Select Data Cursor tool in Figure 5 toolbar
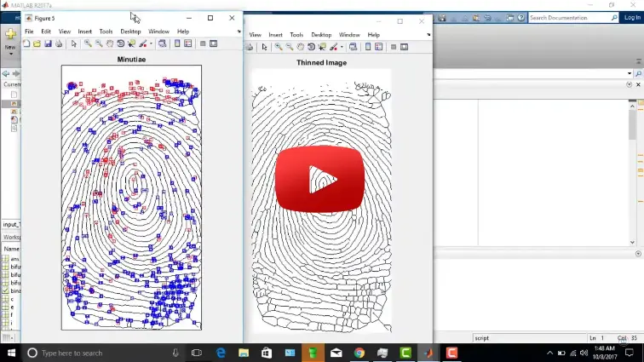Viewport: 644px width, 362px height. (x=131, y=43)
